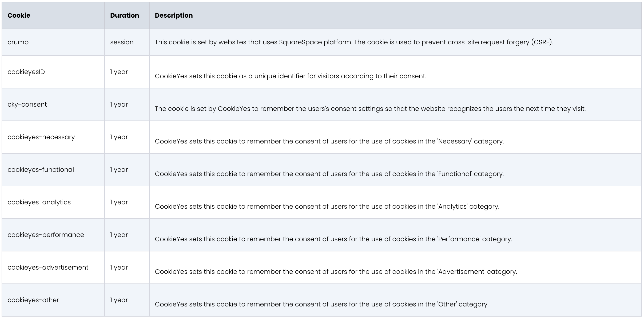This screenshot has height=319, width=644.
Task: Click the Cookie column header
Action: pos(19,15)
